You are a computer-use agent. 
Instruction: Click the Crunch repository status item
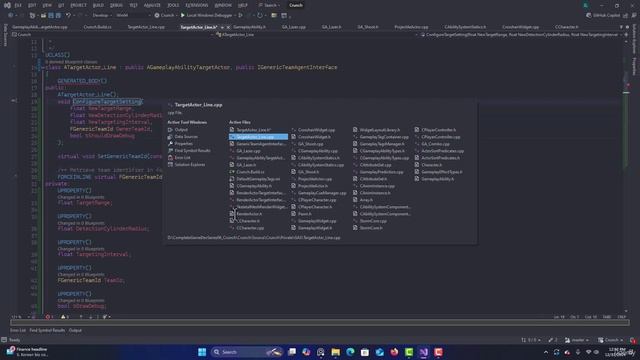pos(611,340)
